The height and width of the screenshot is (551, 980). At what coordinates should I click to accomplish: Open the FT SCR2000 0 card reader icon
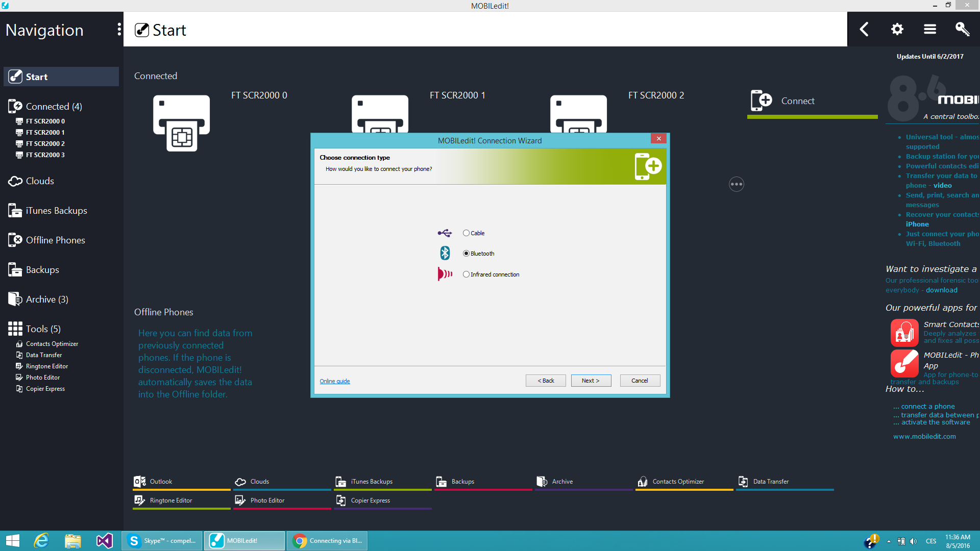pyautogui.click(x=181, y=123)
